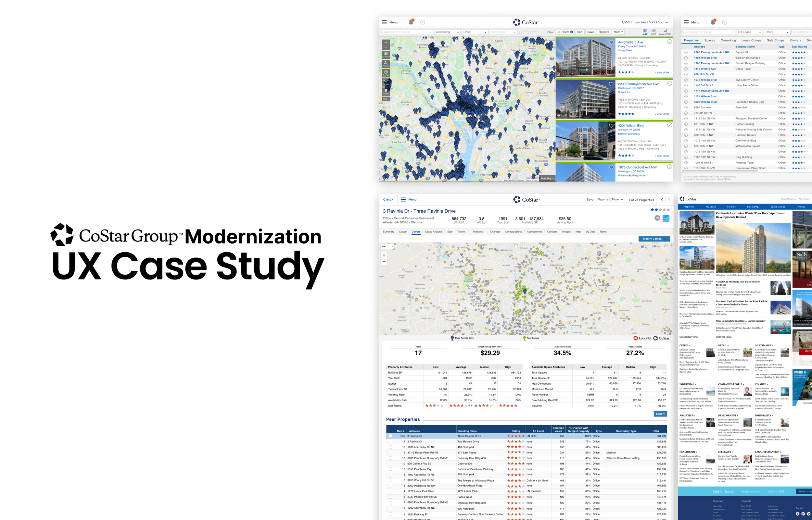Go to the previous property with left arrow
This screenshot has width=812, height=520.
(662, 200)
